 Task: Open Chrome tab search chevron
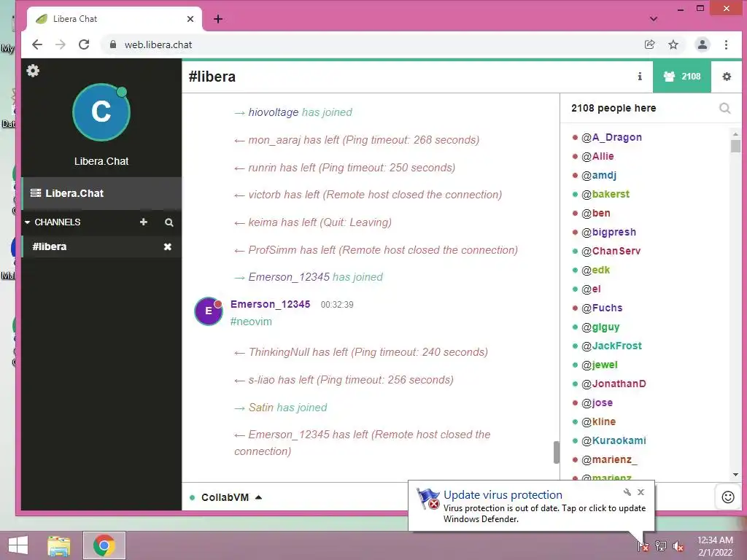coord(654,19)
